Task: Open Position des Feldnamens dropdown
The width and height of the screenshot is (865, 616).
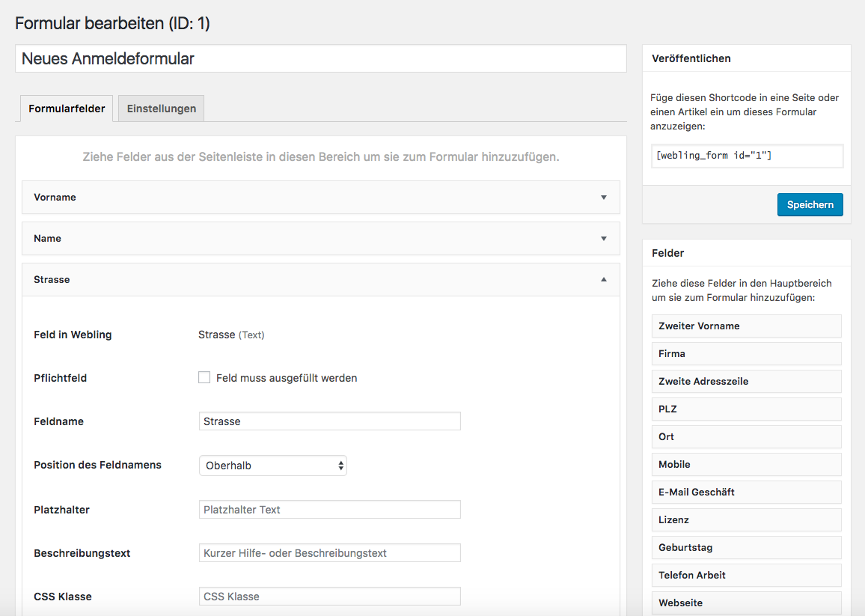Action: point(272,466)
